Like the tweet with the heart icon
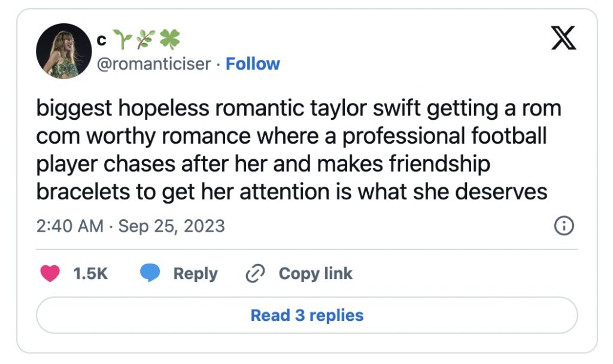The height and width of the screenshot is (364, 613). [x=50, y=274]
